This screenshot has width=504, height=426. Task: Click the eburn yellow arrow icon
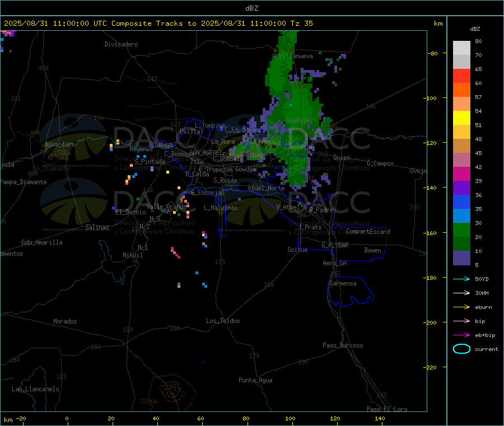click(461, 307)
